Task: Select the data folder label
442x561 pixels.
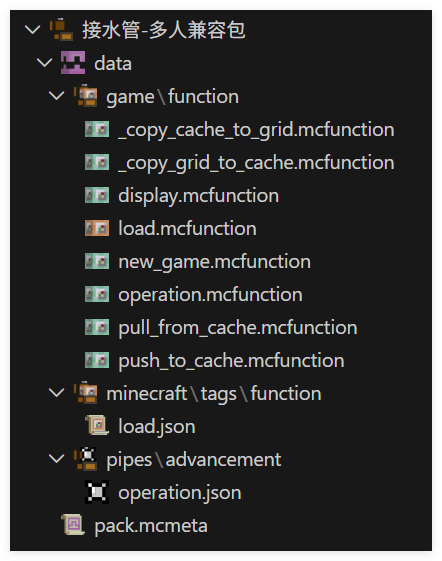Action: click(113, 64)
